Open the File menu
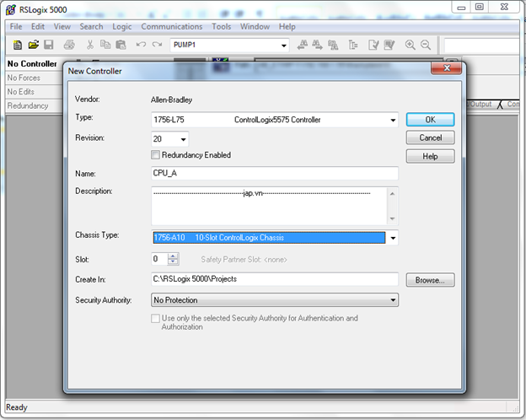526x420 pixels. click(16, 26)
